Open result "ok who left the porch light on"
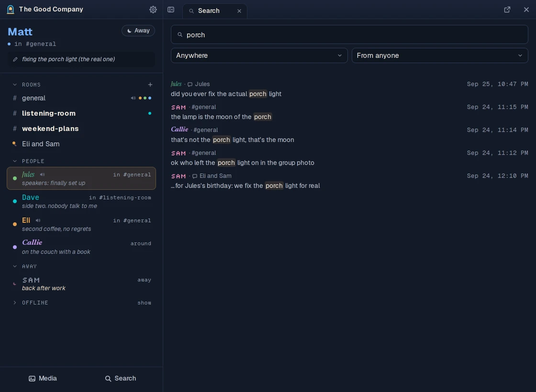Screen dimensions: 536x392 coord(349,158)
